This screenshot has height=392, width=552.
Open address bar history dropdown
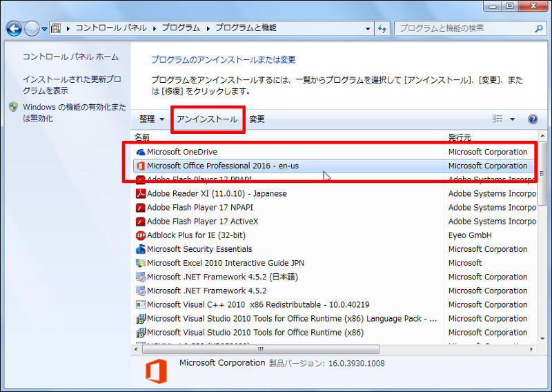point(368,28)
